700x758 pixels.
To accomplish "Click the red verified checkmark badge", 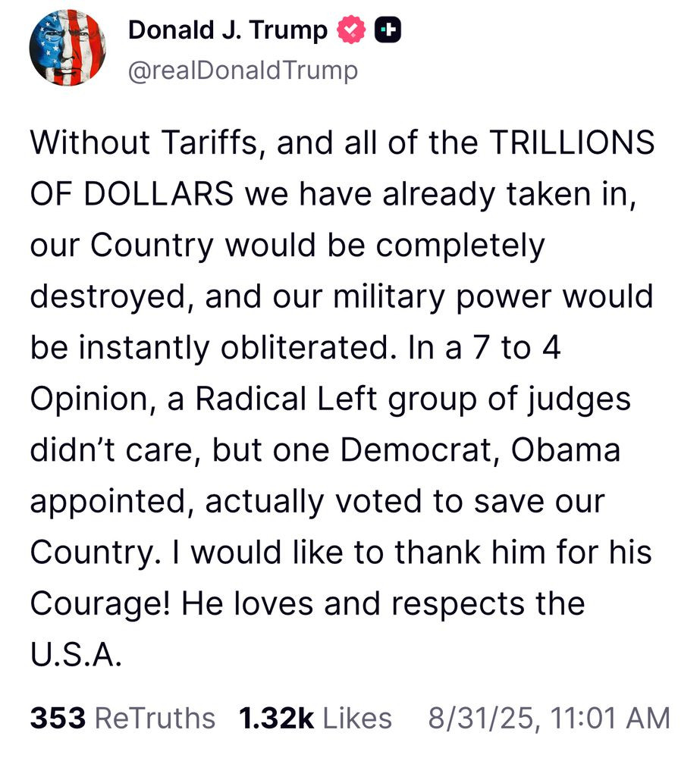I will click(351, 30).
